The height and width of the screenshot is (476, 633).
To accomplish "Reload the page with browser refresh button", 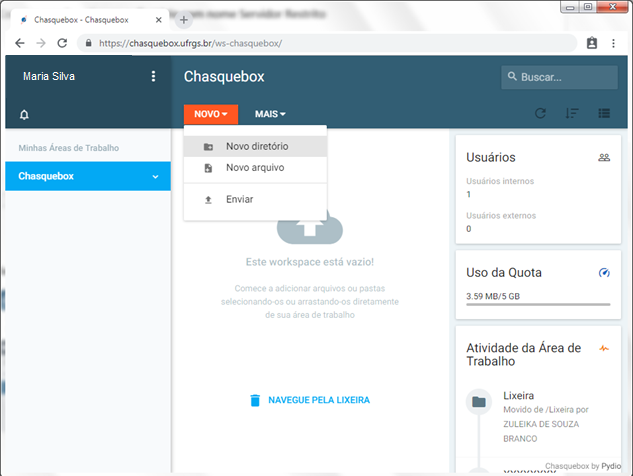I will click(62, 43).
